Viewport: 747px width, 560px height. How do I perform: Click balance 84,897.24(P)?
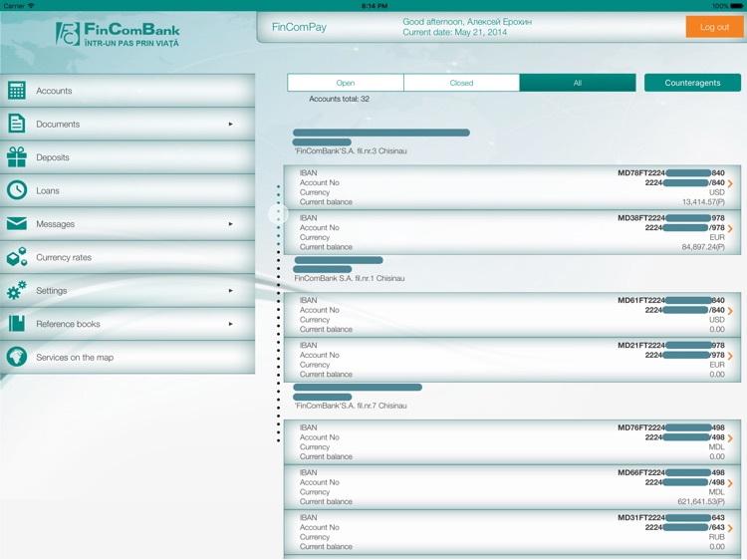tap(703, 247)
